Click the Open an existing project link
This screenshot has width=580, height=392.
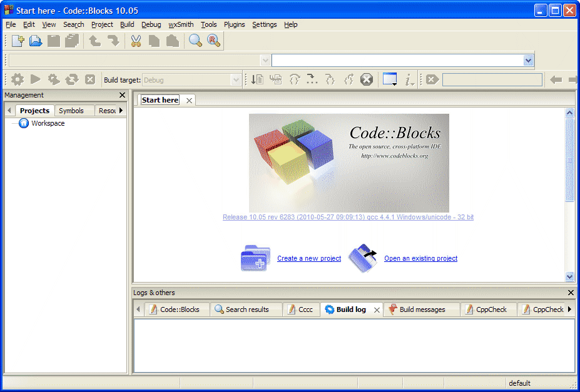pyautogui.click(x=420, y=258)
